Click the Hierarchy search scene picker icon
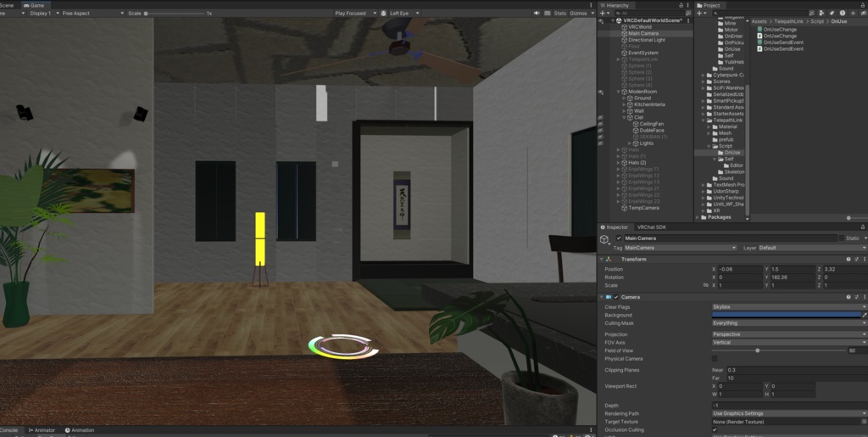 pos(688,13)
